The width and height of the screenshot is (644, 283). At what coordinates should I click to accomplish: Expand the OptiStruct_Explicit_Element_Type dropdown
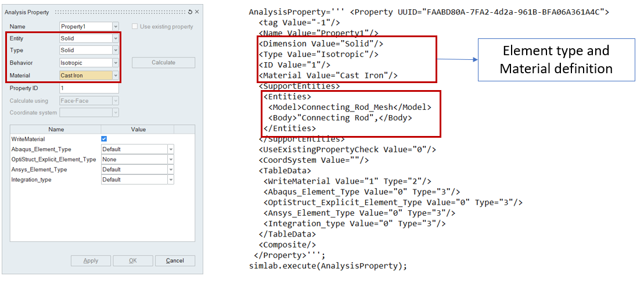click(171, 159)
